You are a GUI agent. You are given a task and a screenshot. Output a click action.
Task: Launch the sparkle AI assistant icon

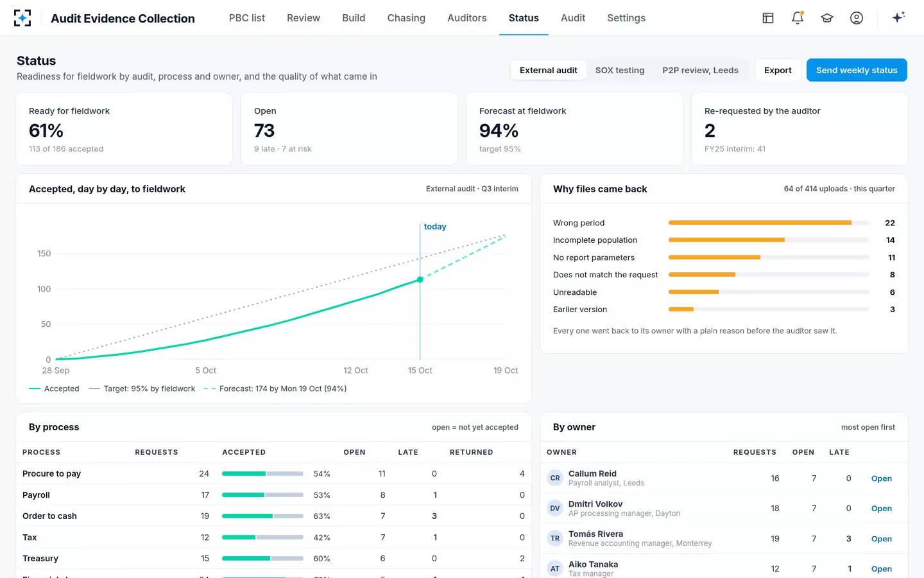coord(898,17)
